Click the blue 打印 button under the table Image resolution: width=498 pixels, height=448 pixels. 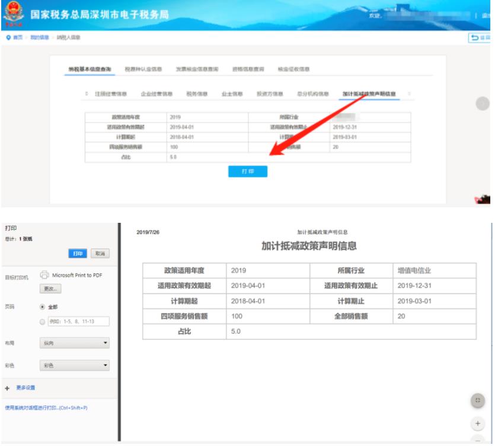tap(248, 171)
